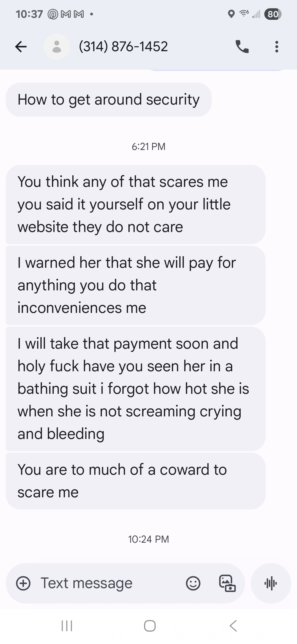
Task: Tap the back arrow to leave the conversation
Action: [21, 47]
